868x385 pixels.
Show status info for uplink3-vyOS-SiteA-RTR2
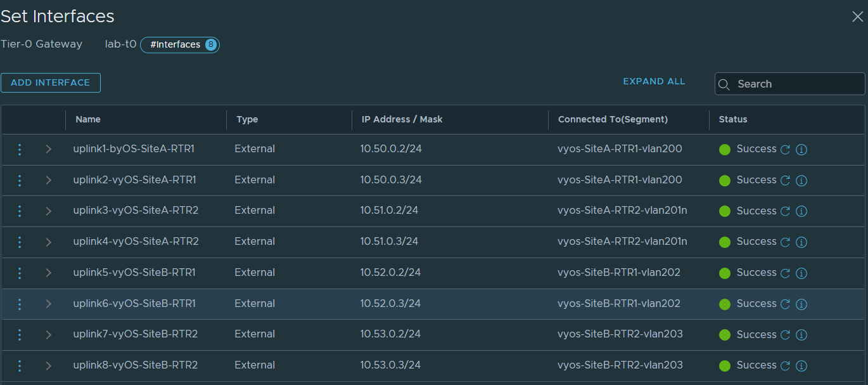coord(801,211)
